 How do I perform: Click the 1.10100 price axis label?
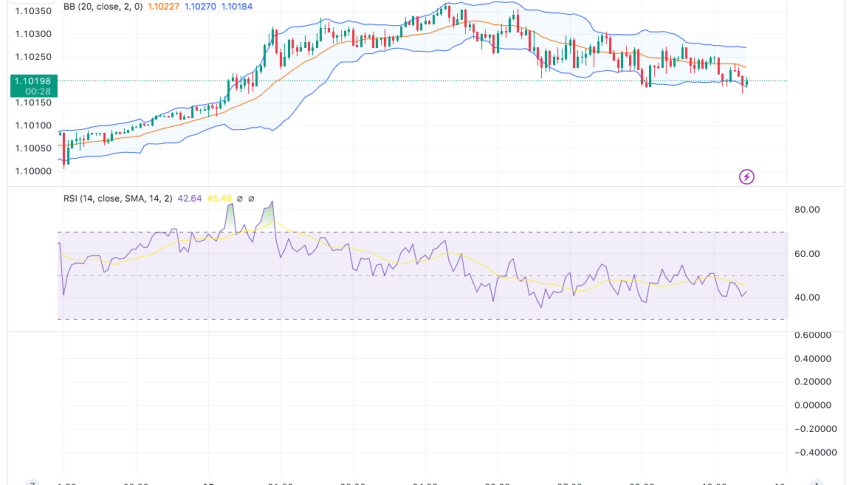(x=33, y=125)
